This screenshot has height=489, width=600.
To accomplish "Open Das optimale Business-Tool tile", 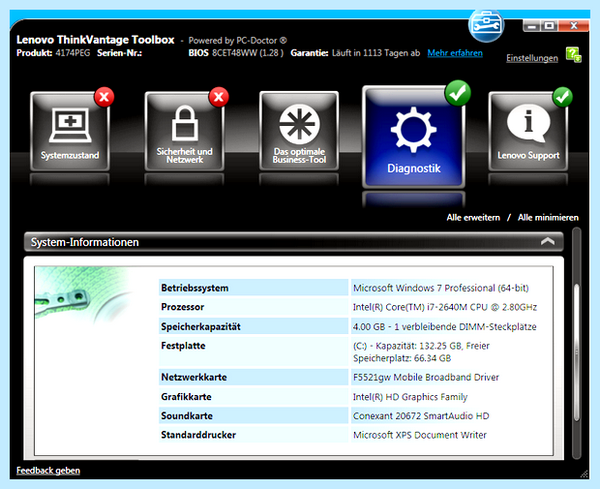I will click(x=299, y=131).
